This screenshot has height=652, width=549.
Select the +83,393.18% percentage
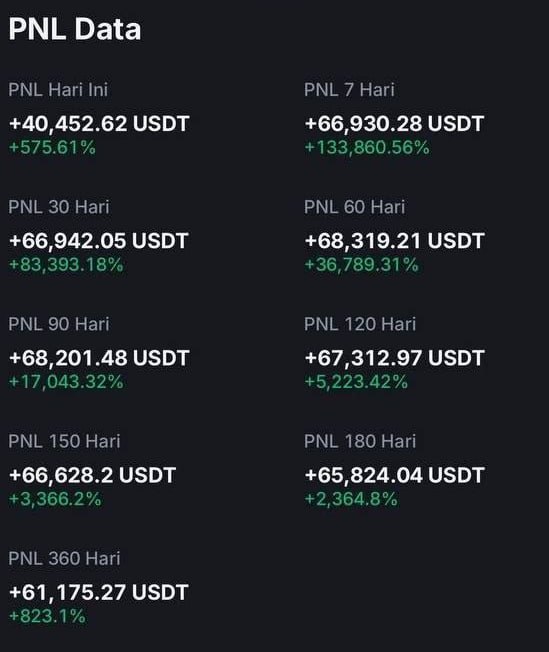pyautogui.click(x=66, y=265)
